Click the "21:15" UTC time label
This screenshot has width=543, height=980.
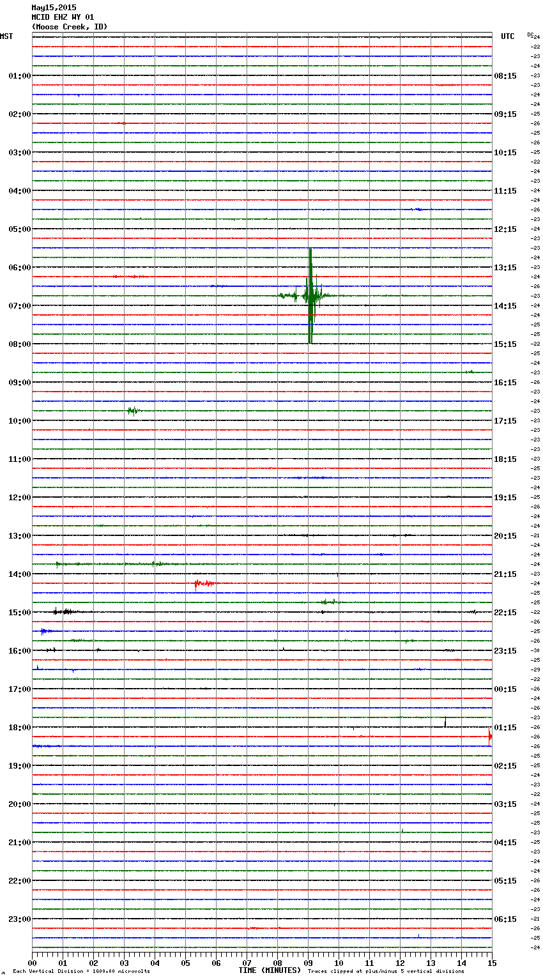coord(505,574)
